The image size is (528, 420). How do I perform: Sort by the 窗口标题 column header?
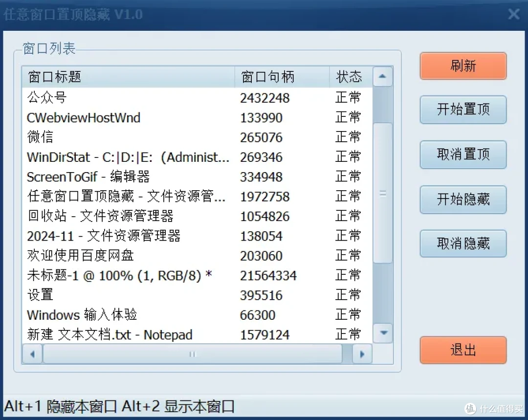tap(128, 77)
